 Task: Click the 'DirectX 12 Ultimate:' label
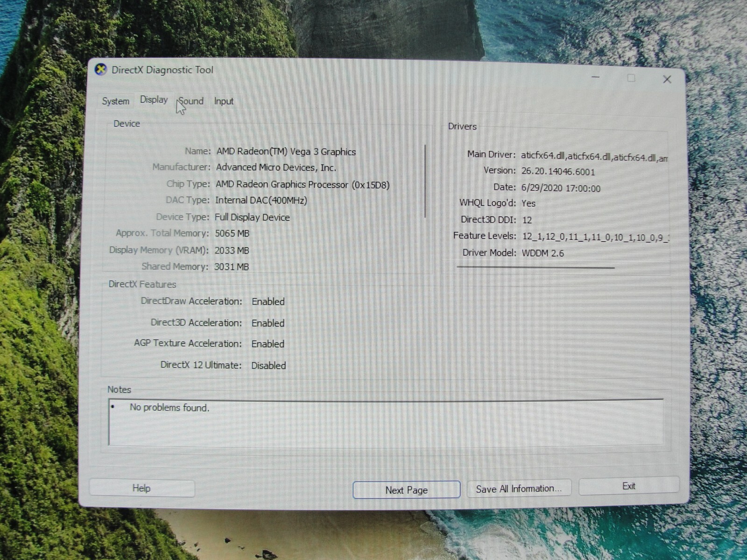(201, 365)
